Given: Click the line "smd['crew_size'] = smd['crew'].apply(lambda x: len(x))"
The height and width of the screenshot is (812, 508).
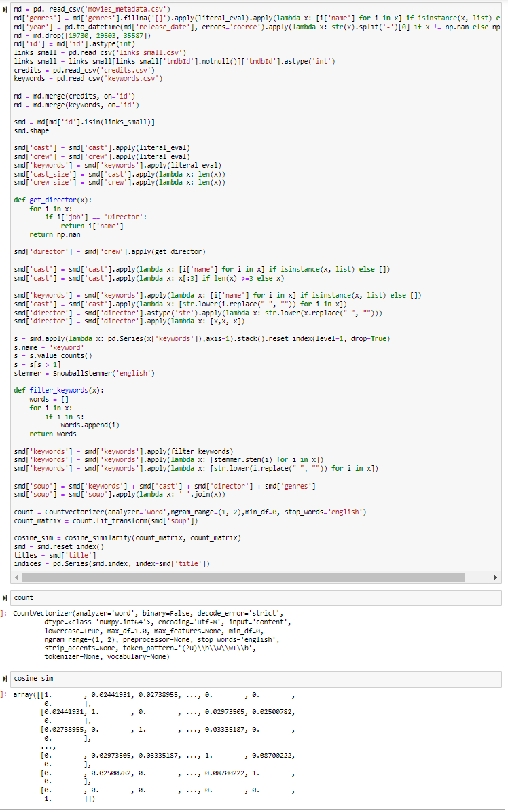Looking at the screenshot, I should pos(120,182).
